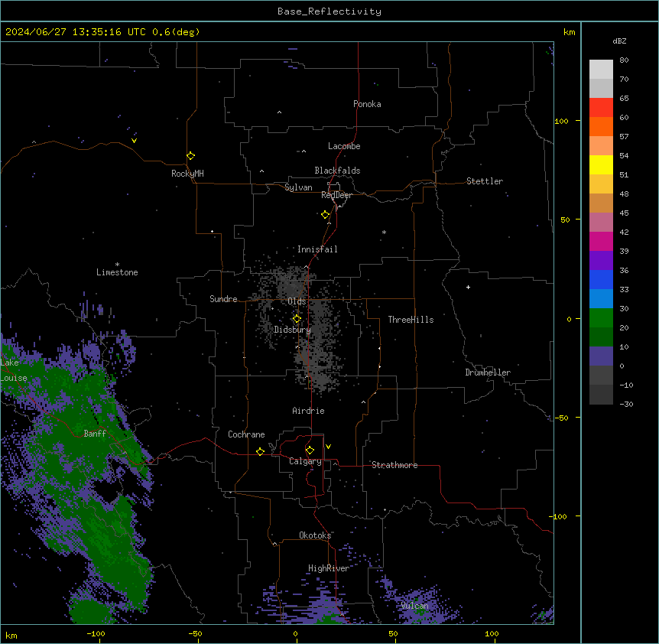The image size is (659, 644).
Task: Click the yellow -50 tick on right axis
Action: point(561,418)
